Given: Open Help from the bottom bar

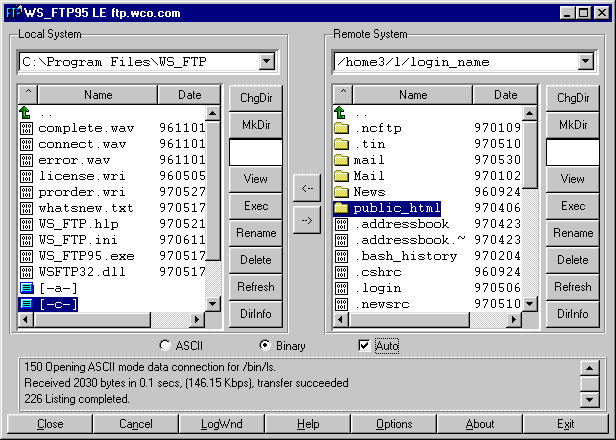Looking at the screenshot, I should [308, 424].
